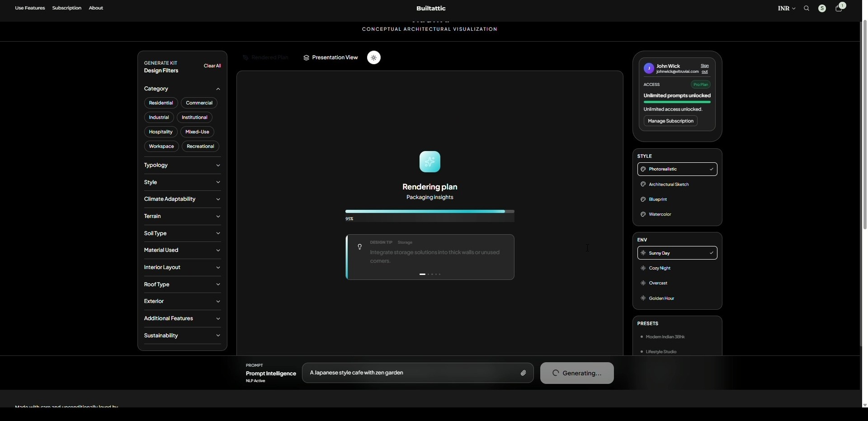Expand the Typology filter section
This screenshot has height=421, width=868.
pyautogui.click(x=182, y=166)
